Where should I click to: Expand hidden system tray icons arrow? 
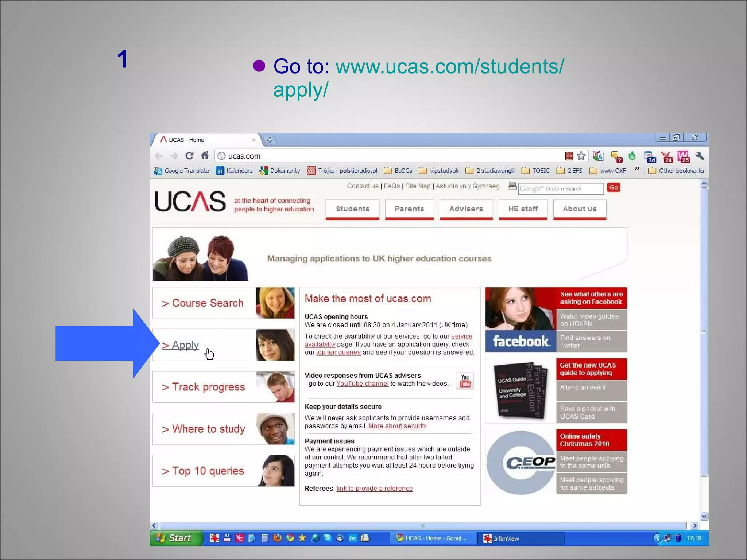[657, 538]
